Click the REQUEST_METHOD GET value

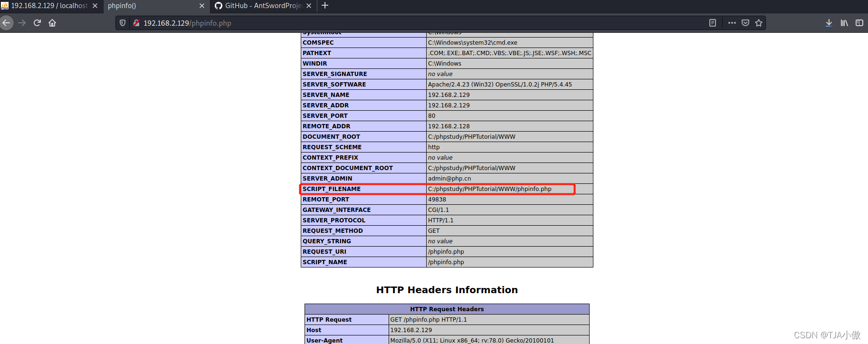tap(434, 231)
